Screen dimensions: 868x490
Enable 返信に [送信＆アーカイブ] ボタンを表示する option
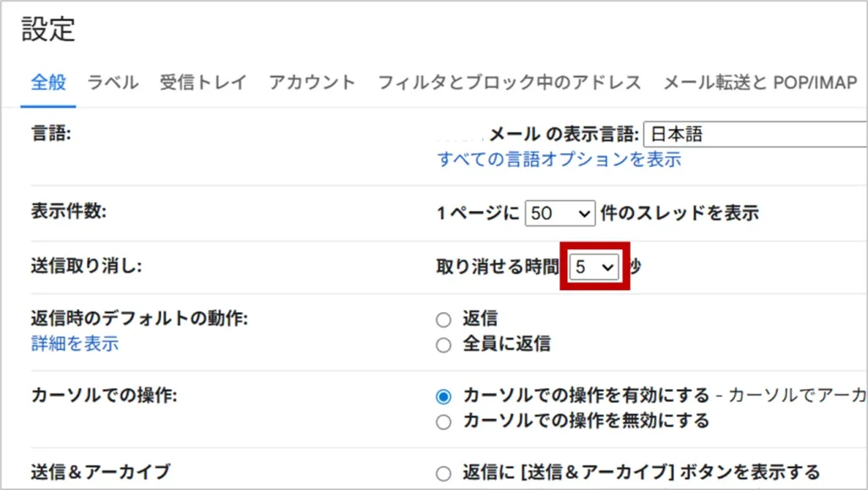tap(443, 473)
